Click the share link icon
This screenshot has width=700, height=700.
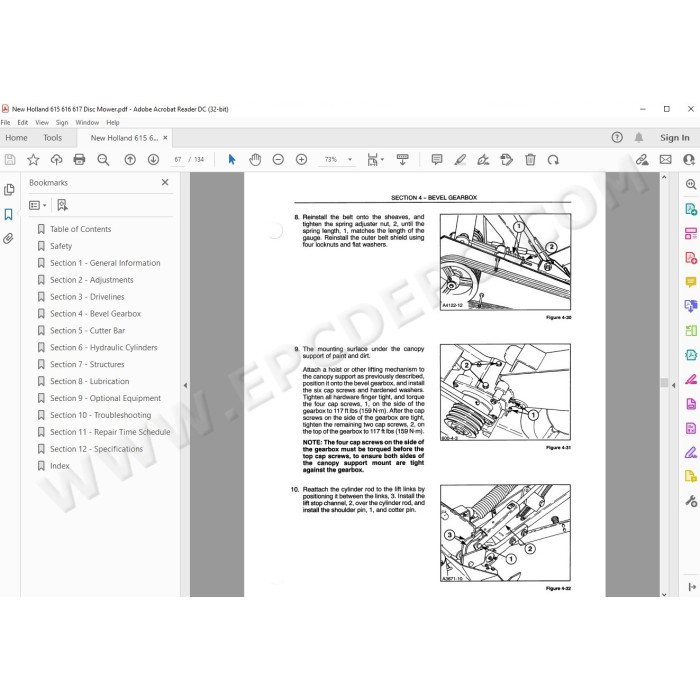(642, 159)
